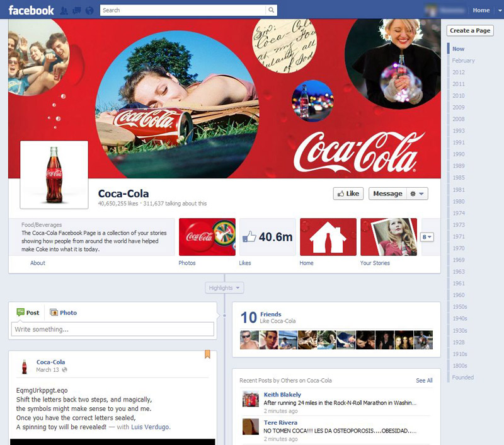504x445 pixels.
Task: Click the public globe icon beside March 13
Action: pyautogui.click(x=65, y=370)
